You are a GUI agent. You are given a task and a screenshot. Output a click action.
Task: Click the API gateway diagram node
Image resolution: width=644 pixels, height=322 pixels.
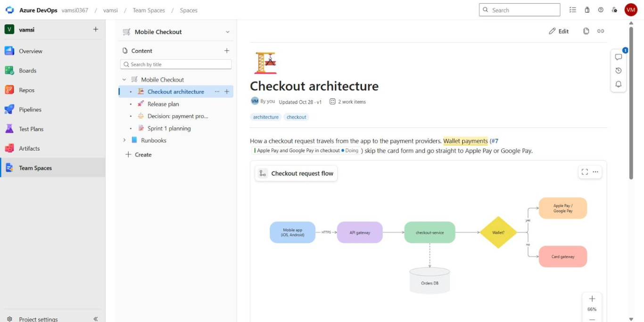click(x=360, y=232)
